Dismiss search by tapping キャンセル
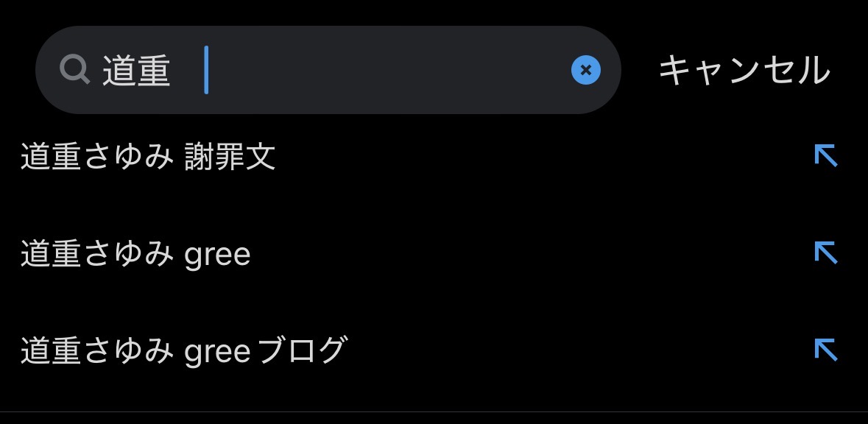Screen dimensions: 868x424 [x=744, y=70]
